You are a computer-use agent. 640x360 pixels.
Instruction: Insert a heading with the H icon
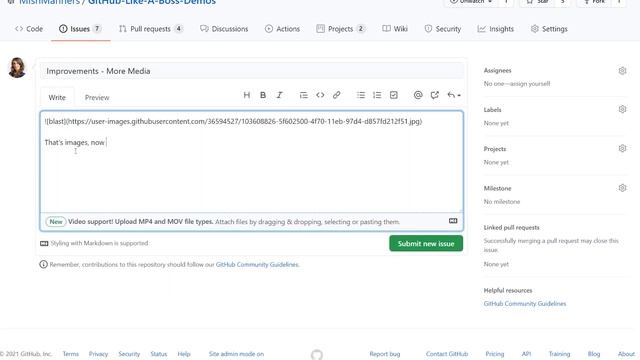[247, 95]
